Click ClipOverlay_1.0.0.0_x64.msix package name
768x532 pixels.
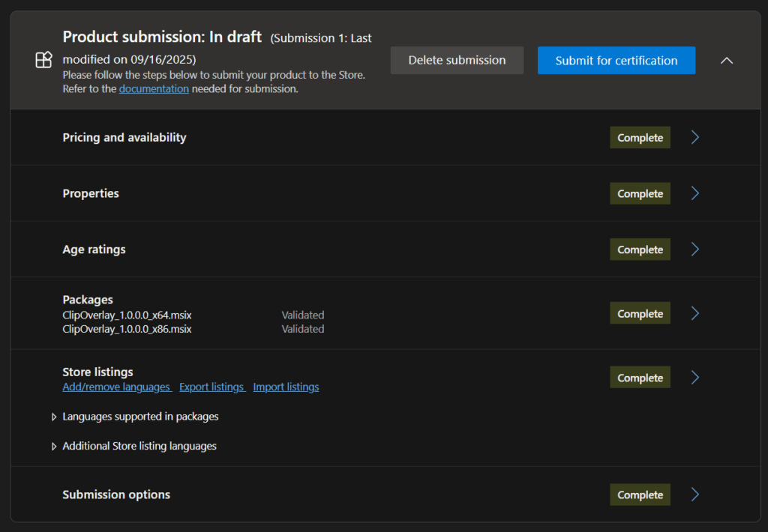[x=127, y=315]
